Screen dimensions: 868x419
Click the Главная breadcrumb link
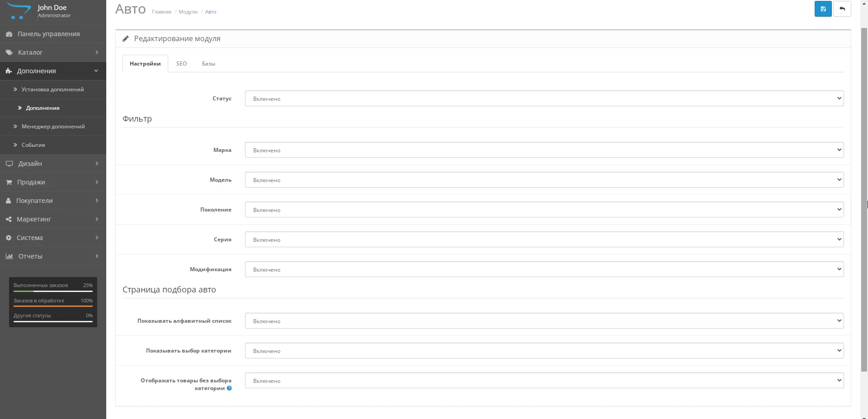[161, 12]
